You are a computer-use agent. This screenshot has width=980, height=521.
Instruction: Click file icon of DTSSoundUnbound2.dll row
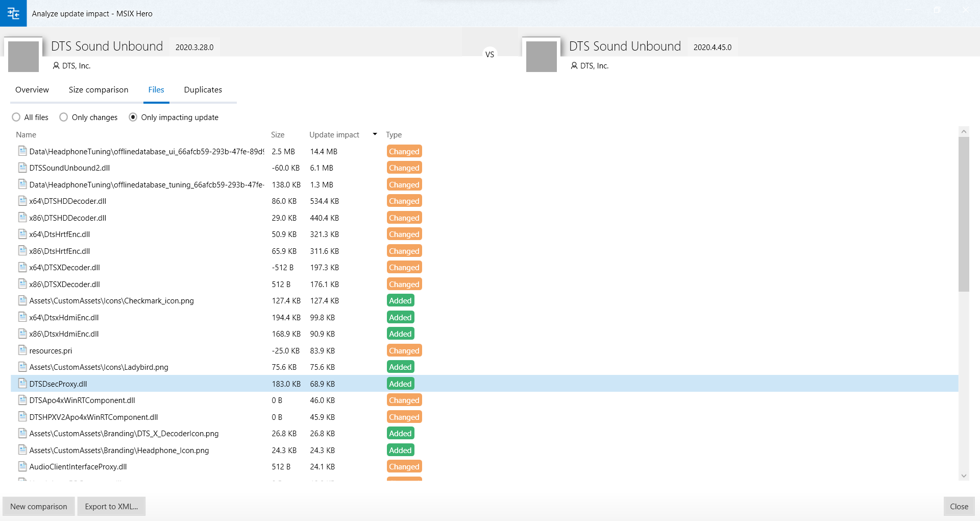(x=22, y=168)
